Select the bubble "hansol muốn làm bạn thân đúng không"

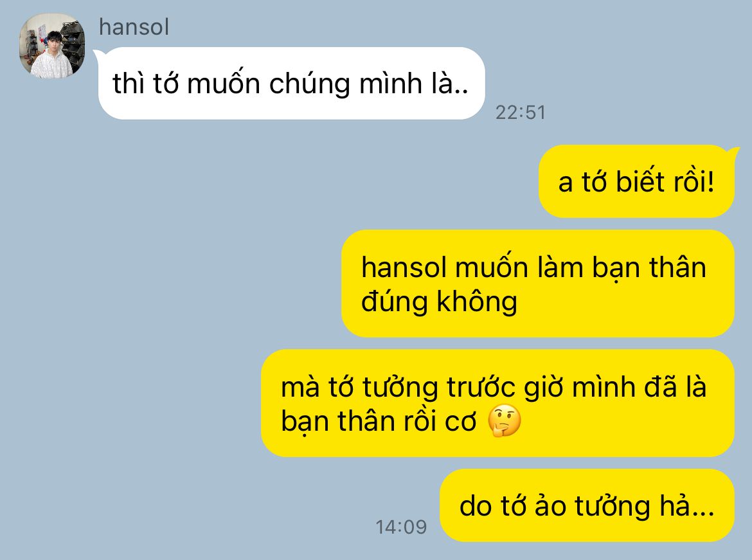tap(537, 284)
